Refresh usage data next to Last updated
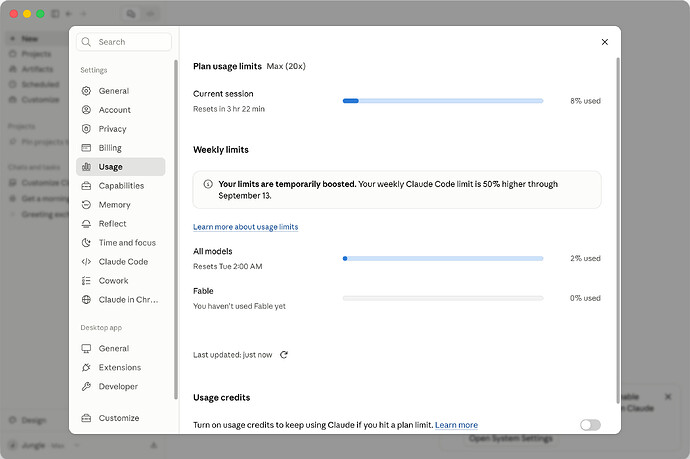Viewport: 690px width, 459px height. 284,355
